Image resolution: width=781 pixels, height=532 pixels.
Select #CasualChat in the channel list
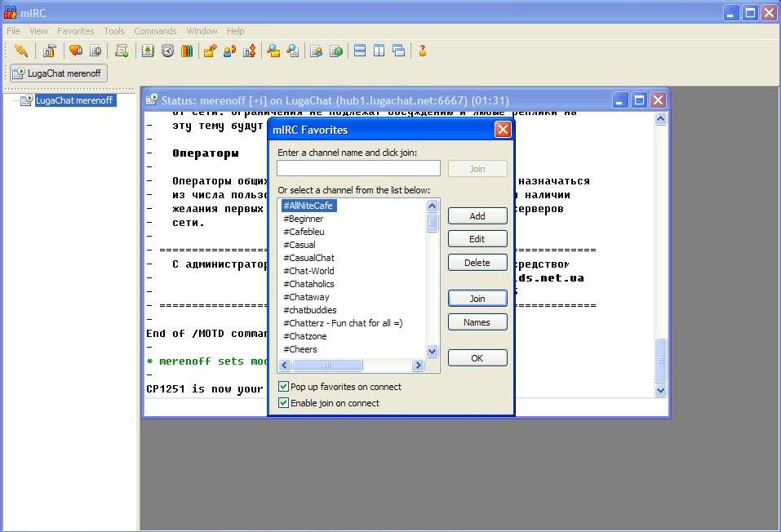pos(308,258)
